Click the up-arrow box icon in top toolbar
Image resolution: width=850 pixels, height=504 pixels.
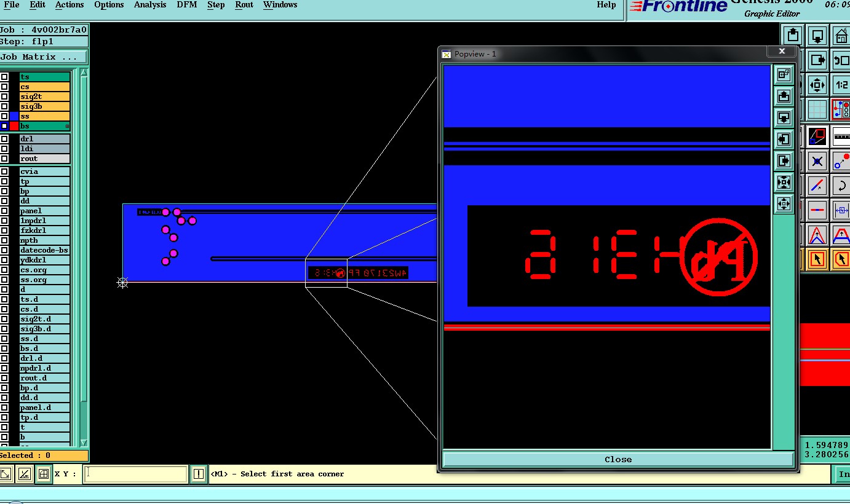pos(793,36)
